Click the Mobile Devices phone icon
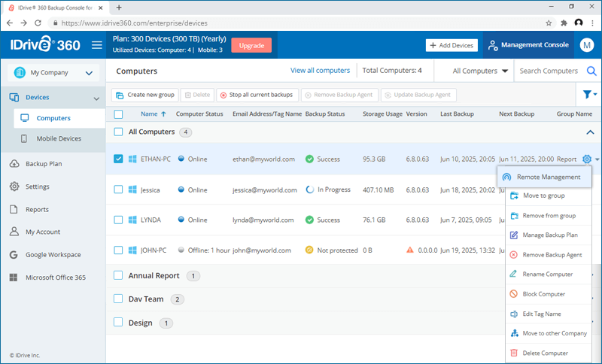602x364 pixels. (24, 138)
